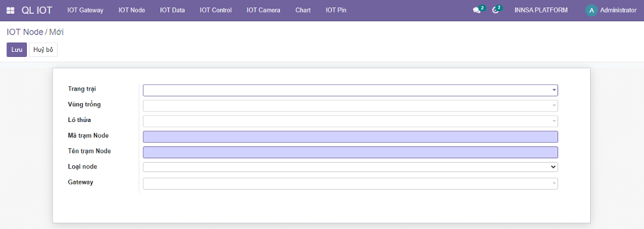Open the conversations chat bubble icon
The width and height of the screenshot is (644, 229).
[x=477, y=11]
